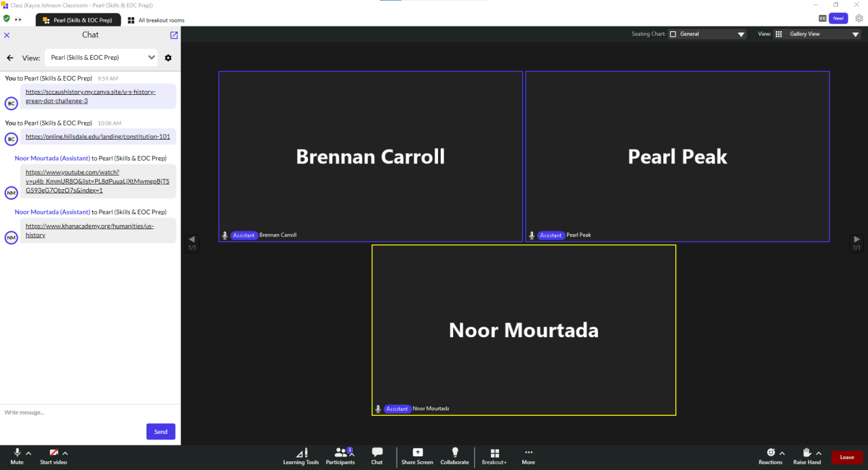Open the Gallery View dropdown

pos(817,34)
